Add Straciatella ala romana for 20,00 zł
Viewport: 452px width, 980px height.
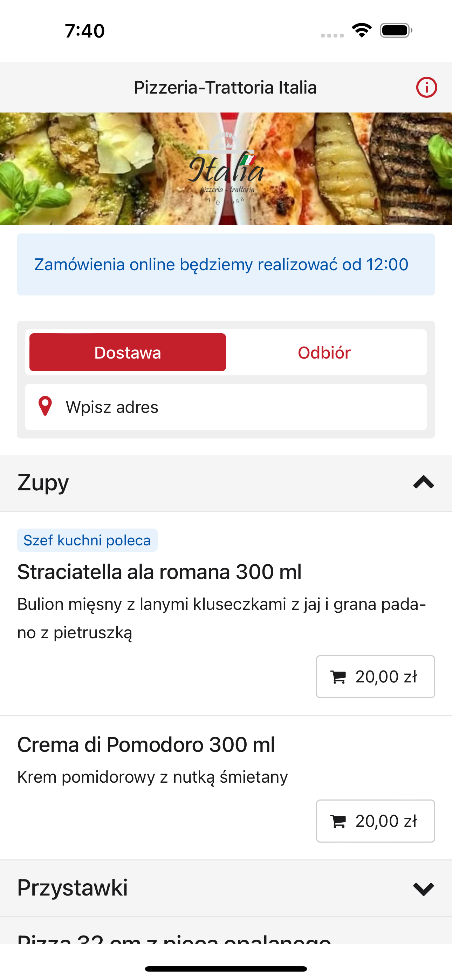point(376,677)
